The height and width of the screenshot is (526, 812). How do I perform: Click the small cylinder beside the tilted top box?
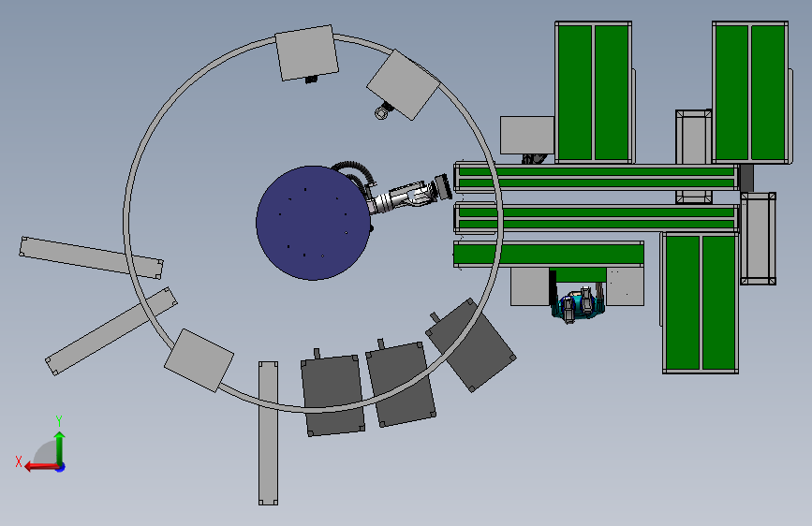pyautogui.click(x=381, y=113)
